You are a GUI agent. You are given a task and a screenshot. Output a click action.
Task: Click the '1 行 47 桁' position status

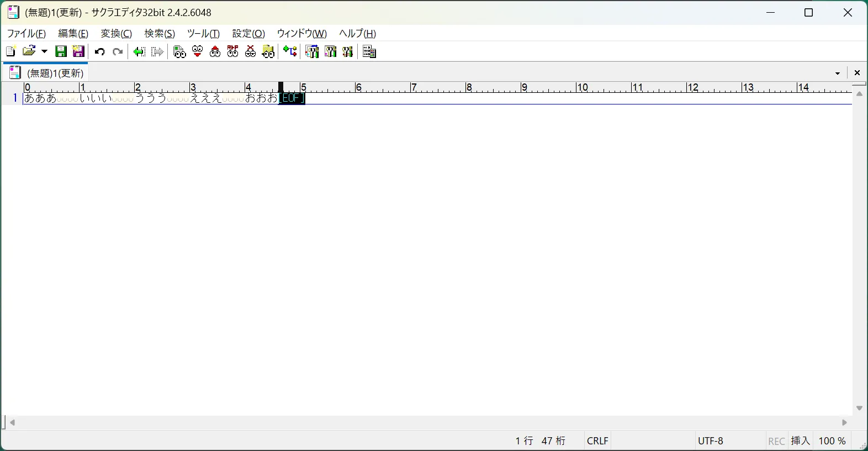(x=541, y=441)
